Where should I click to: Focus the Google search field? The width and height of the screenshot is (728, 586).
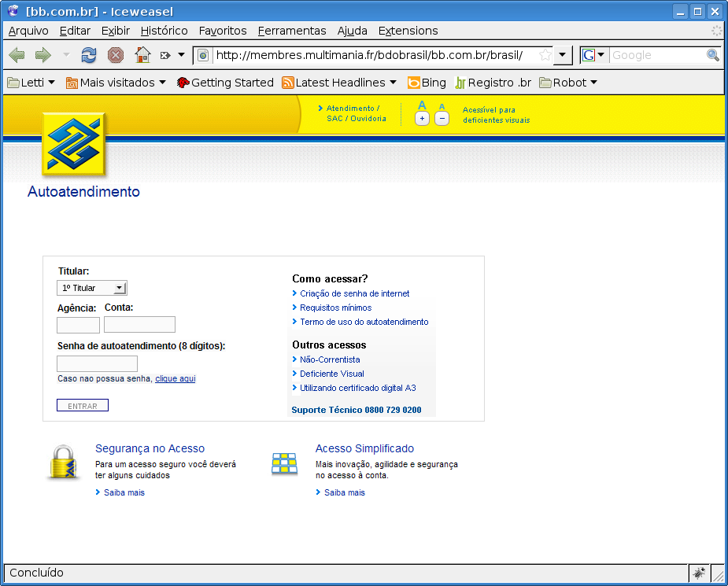[657, 55]
